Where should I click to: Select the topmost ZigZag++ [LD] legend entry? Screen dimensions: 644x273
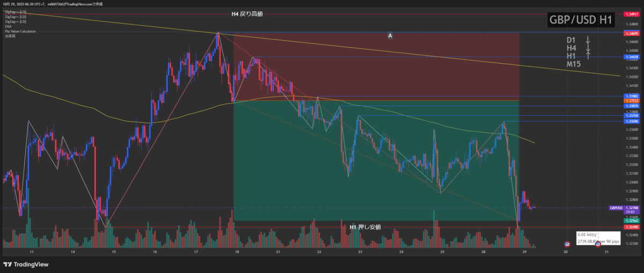[15, 11]
